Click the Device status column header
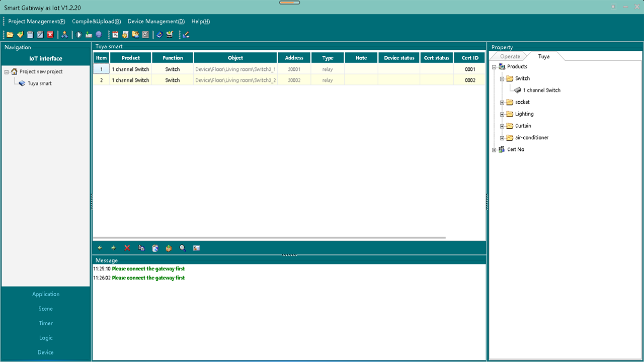Viewport: 644px width, 362px height. (399, 58)
